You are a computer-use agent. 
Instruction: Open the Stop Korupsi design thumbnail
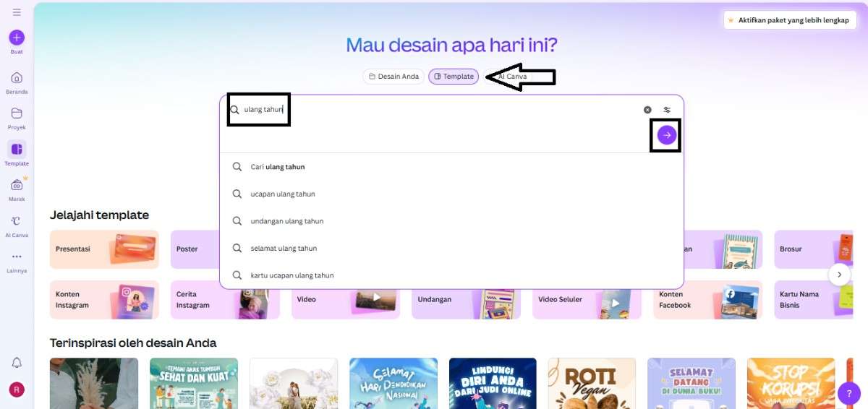pyautogui.click(x=791, y=383)
